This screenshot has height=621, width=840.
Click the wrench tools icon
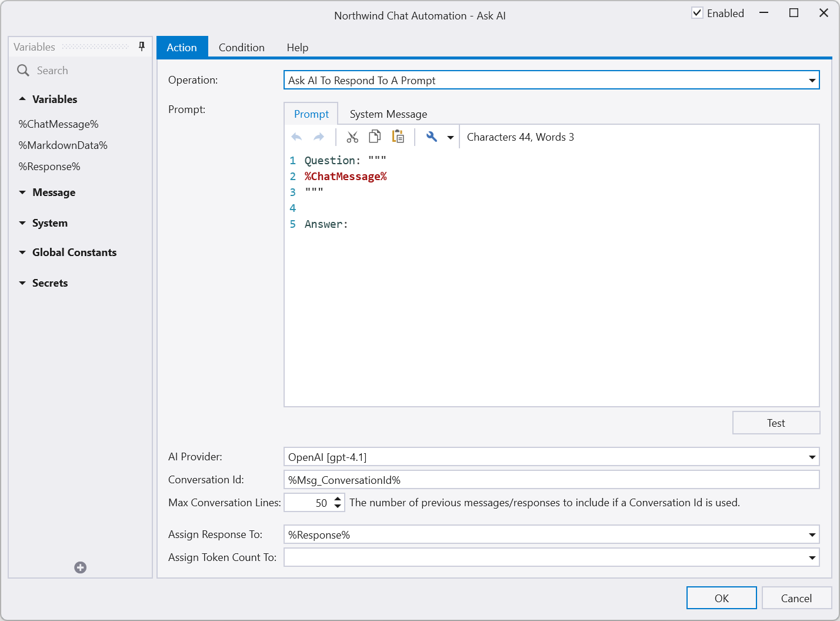pos(431,137)
